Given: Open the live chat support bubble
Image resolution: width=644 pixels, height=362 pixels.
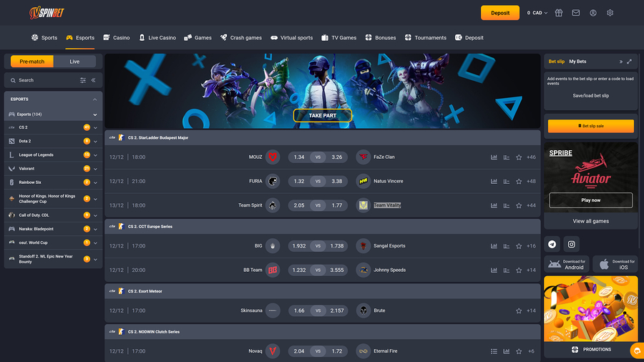Looking at the screenshot, I should point(637,351).
